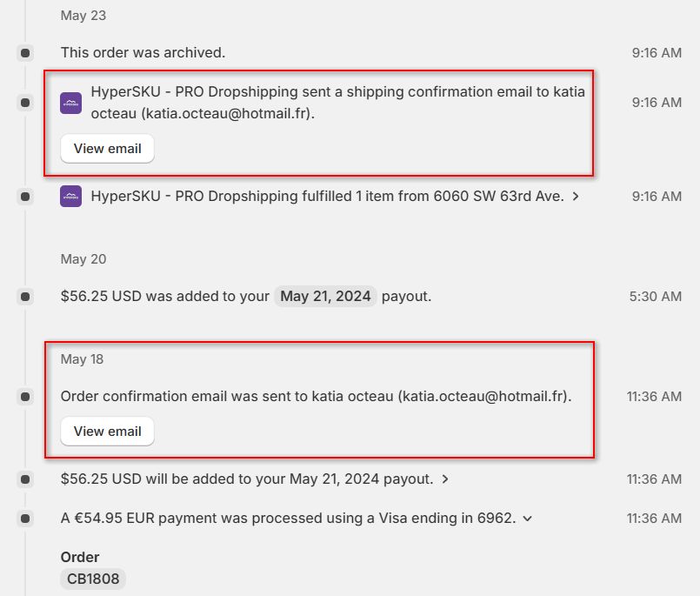This screenshot has height=596, width=700.
Task: Click timeline bullet next to 'This order was archived'
Action: [x=25, y=53]
